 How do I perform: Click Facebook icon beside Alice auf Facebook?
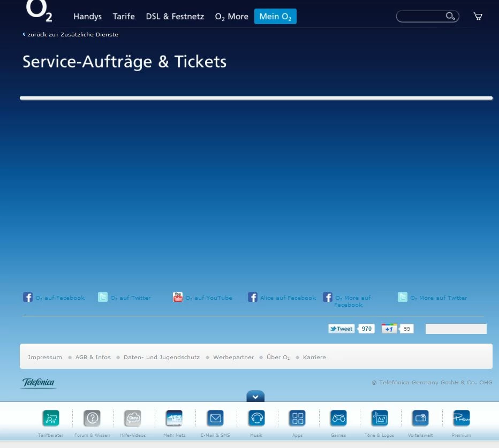(x=253, y=297)
